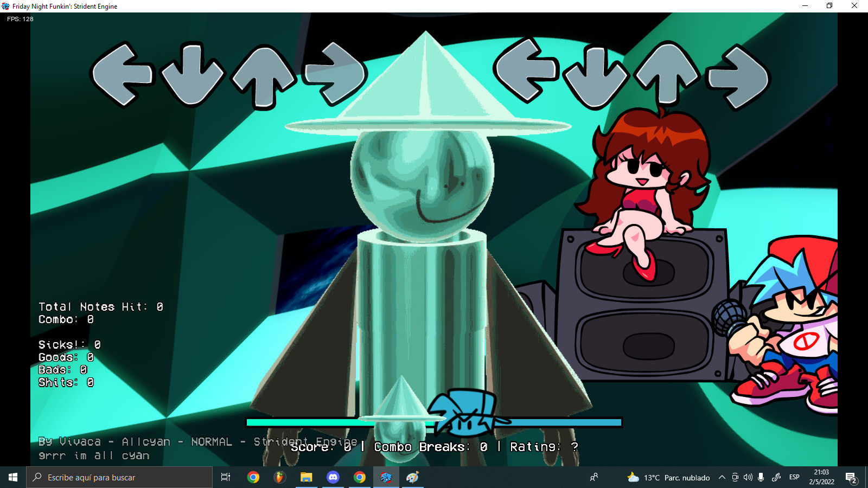This screenshot has width=868, height=488.
Task: Click the opponent's left arrow receptor
Action: pos(122,74)
